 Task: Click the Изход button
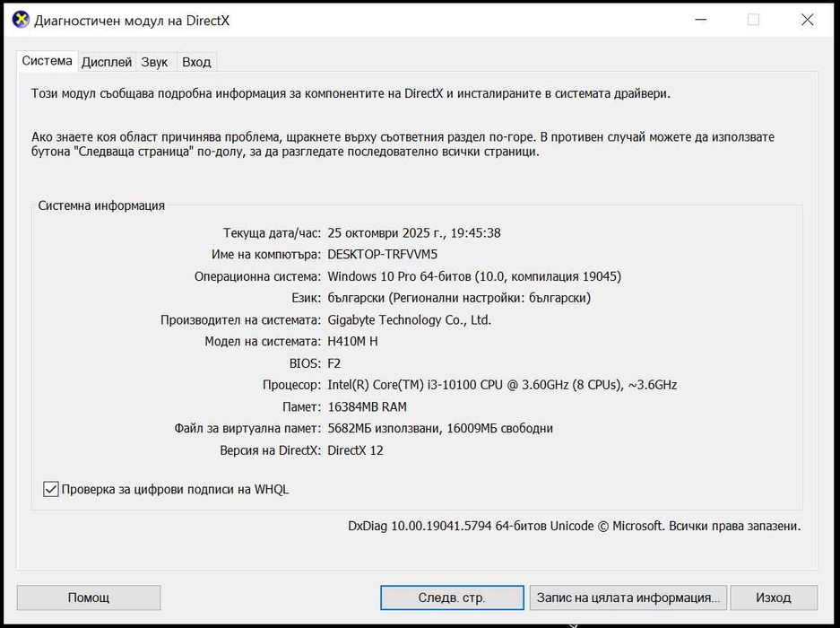coord(773,597)
